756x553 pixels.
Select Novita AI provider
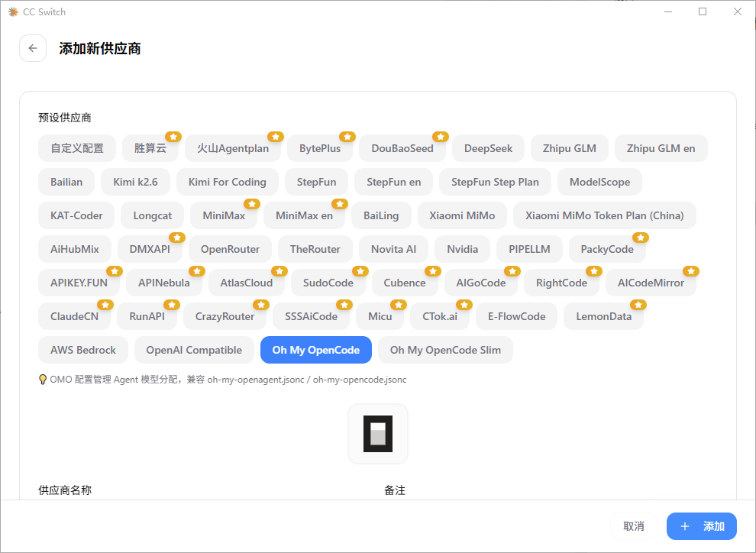click(393, 249)
